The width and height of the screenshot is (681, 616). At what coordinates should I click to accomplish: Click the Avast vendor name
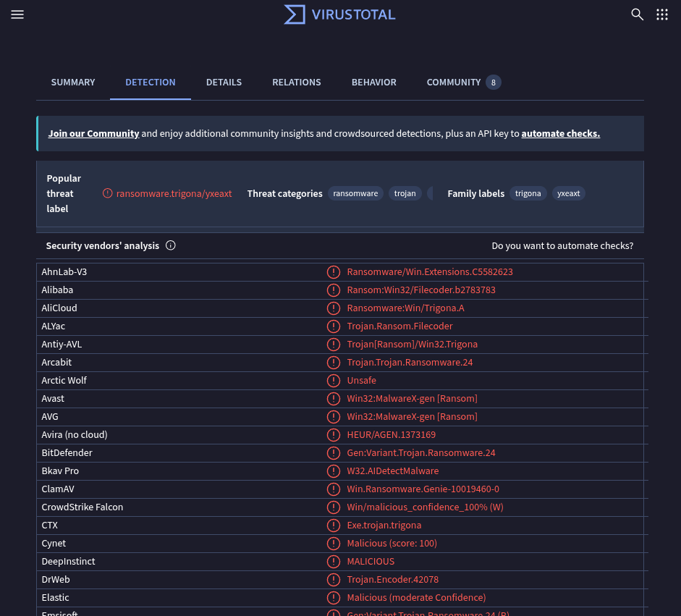click(x=53, y=399)
